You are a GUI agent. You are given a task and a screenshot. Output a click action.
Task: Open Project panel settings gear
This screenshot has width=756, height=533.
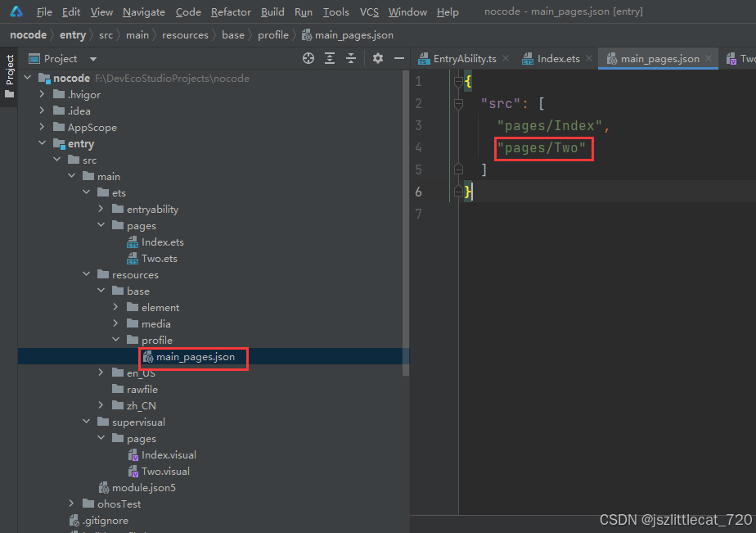378,58
